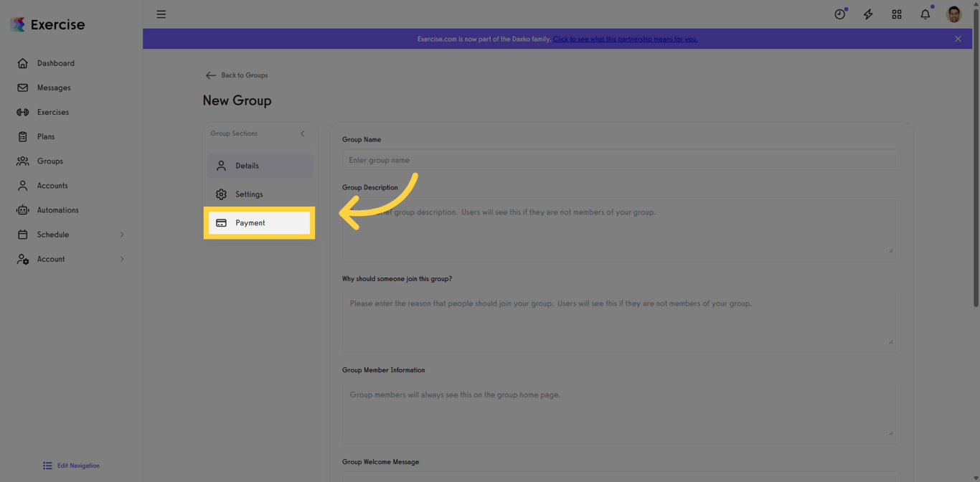Open the notifications bell icon
The width and height of the screenshot is (980, 482).
[925, 14]
